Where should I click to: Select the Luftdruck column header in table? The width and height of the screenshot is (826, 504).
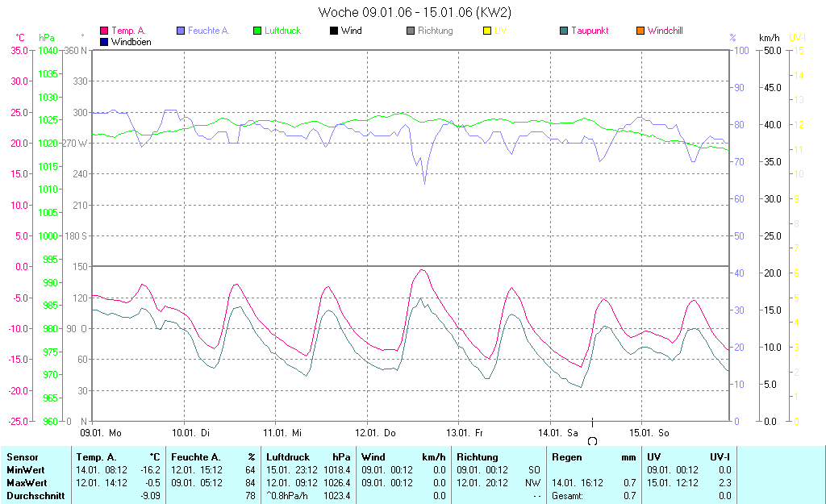287,457
